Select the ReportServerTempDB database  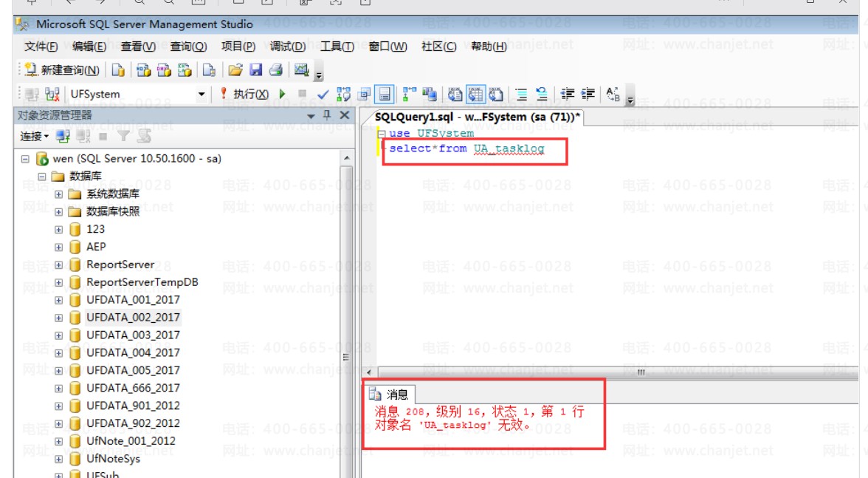(142, 282)
